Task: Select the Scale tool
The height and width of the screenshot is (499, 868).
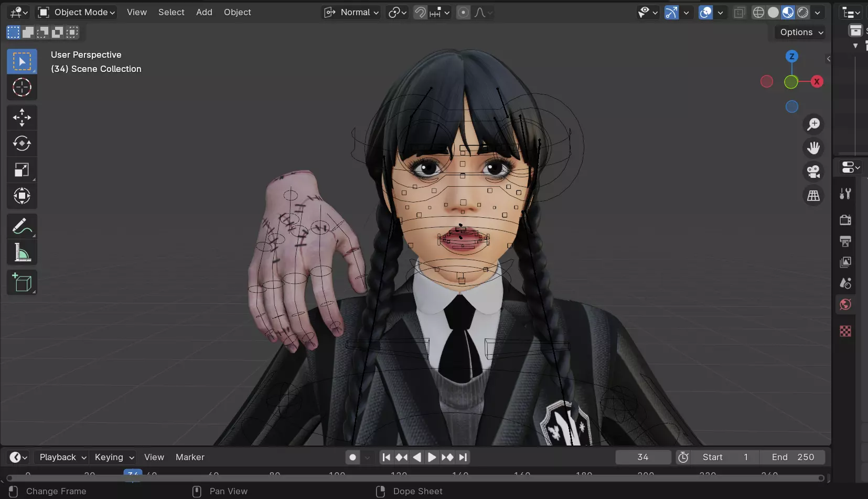Action: 22,169
